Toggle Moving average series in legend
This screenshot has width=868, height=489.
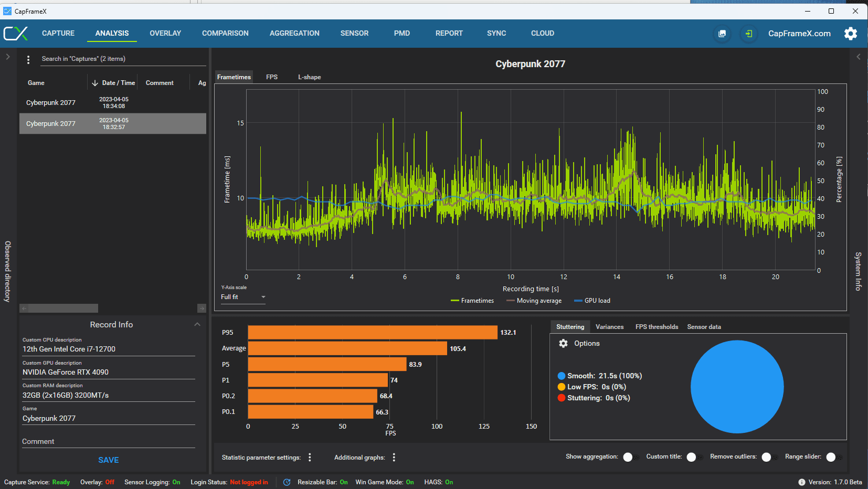tap(534, 301)
